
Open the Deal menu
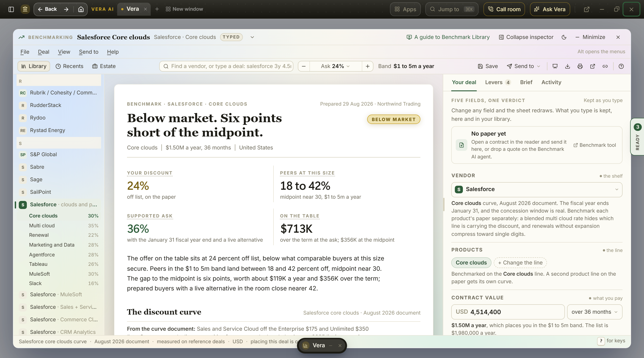[x=44, y=52]
